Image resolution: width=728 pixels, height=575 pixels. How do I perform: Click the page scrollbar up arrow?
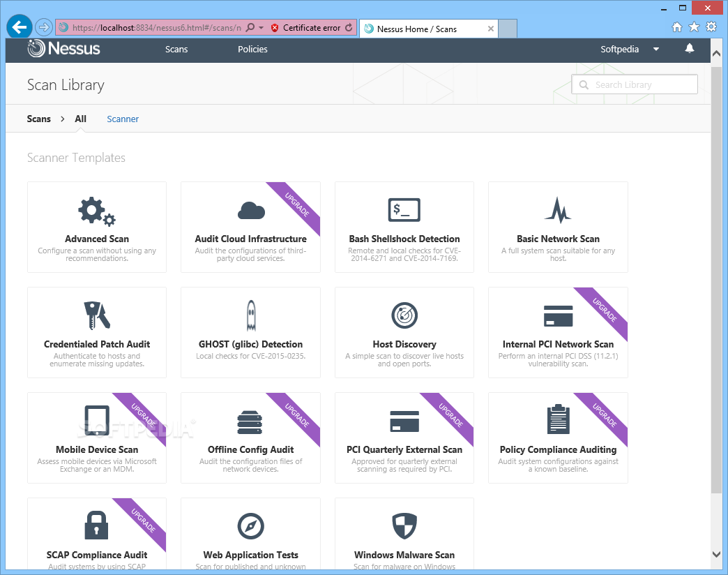[x=716, y=54]
